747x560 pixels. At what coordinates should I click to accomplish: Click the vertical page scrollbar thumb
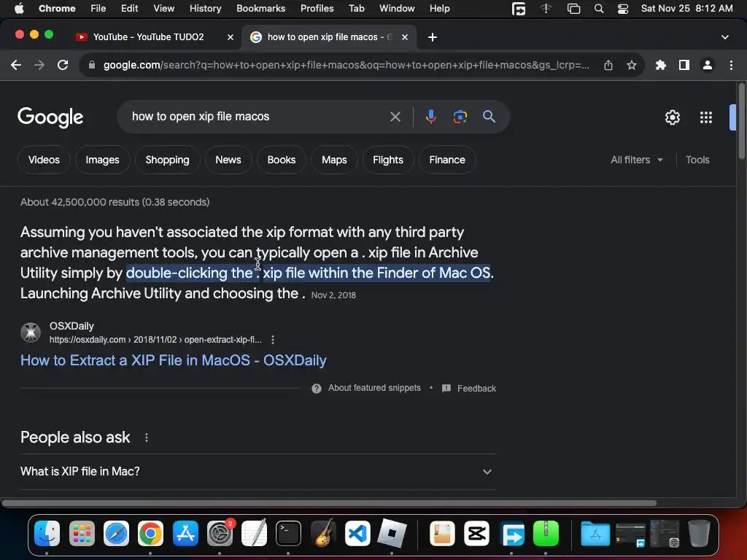click(x=742, y=122)
